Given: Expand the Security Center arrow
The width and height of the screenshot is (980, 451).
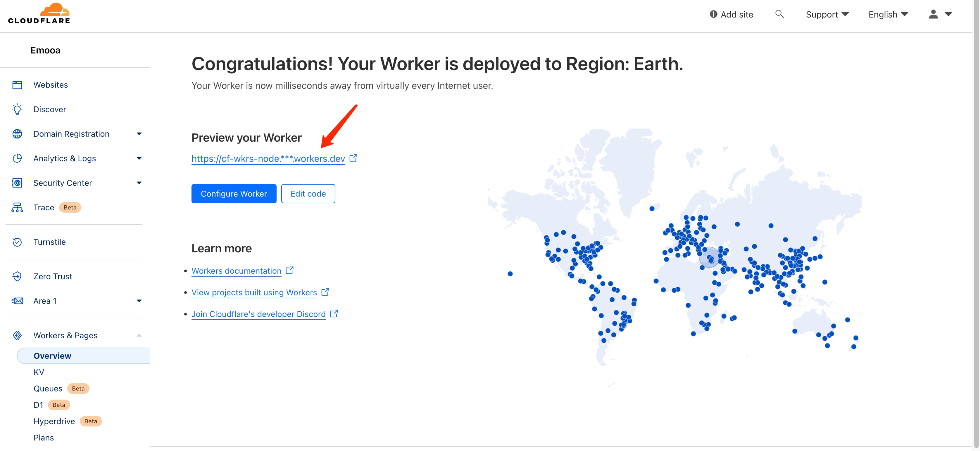Looking at the screenshot, I should (139, 183).
